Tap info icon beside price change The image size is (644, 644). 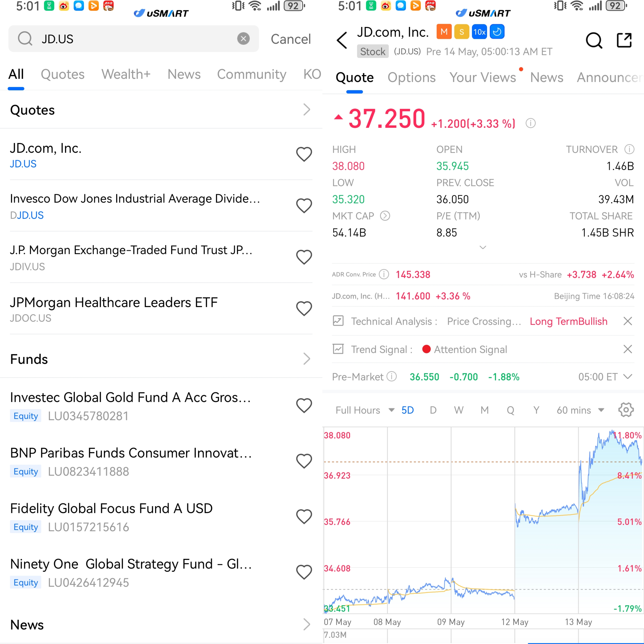(x=530, y=123)
